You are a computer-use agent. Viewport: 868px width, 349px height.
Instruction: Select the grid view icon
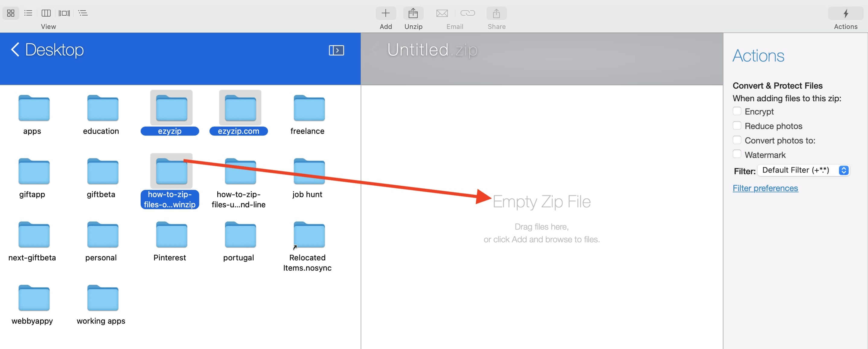pyautogui.click(x=11, y=13)
